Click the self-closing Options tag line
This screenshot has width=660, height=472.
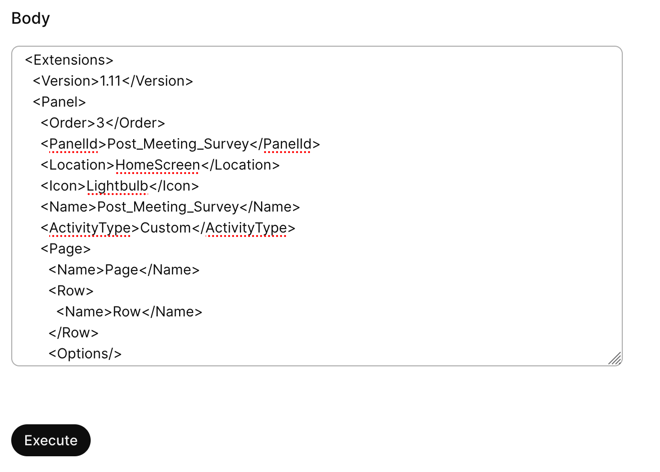(x=85, y=354)
